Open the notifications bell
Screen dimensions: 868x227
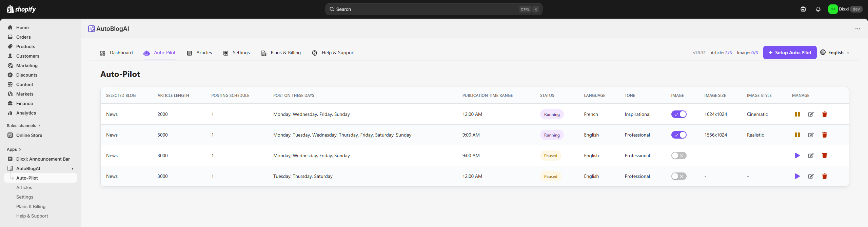coord(818,9)
